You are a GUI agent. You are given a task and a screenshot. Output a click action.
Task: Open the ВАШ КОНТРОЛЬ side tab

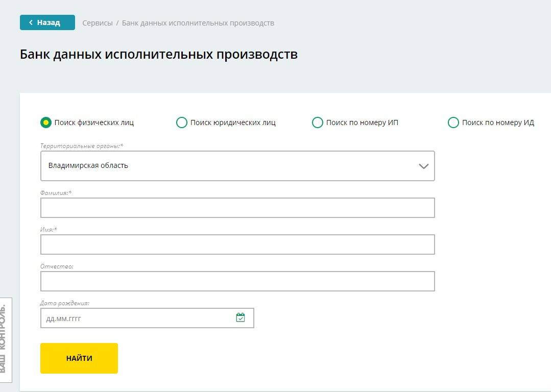pos(5,339)
